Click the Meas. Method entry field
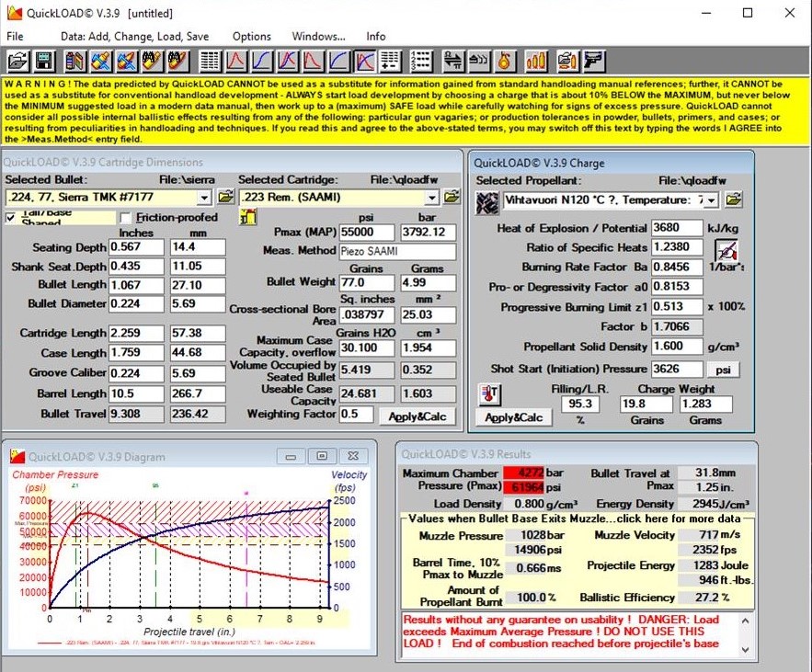 point(397,251)
